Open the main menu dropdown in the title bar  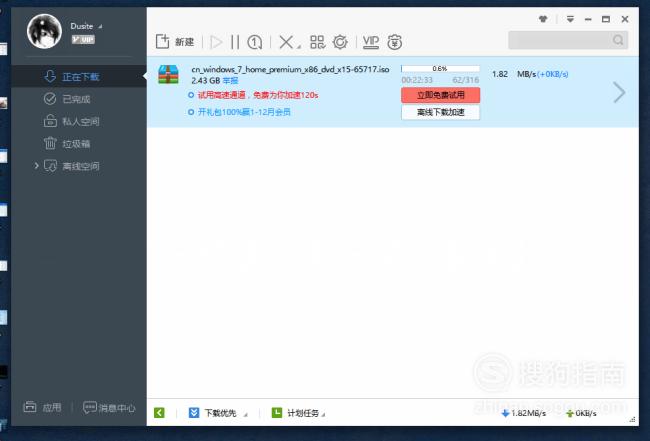(x=570, y=19)
